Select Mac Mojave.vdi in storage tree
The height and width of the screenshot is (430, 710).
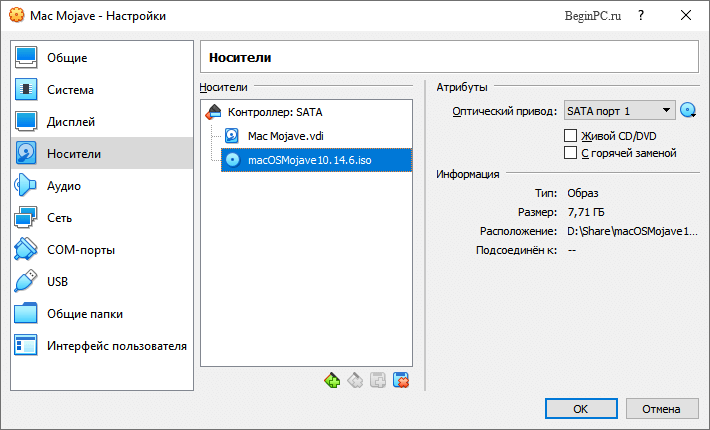[317, 136]
